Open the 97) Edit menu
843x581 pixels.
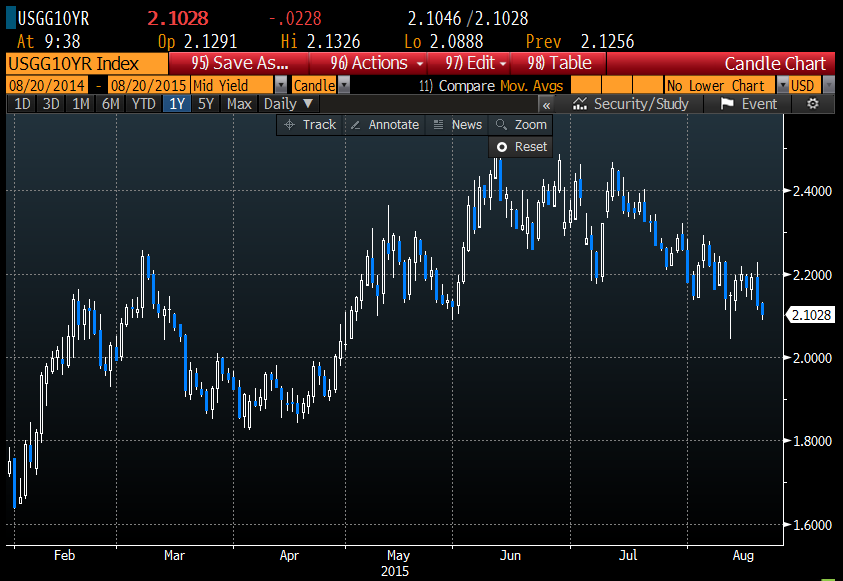[475, 63]
